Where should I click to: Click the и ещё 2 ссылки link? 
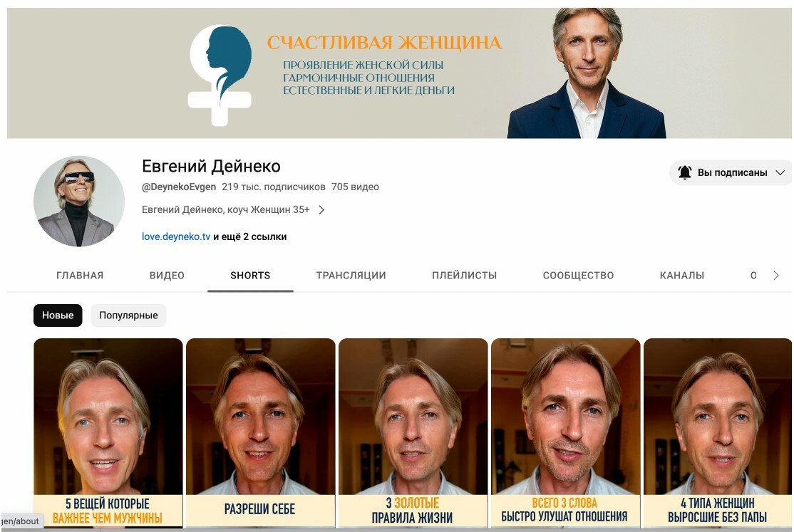250,236
